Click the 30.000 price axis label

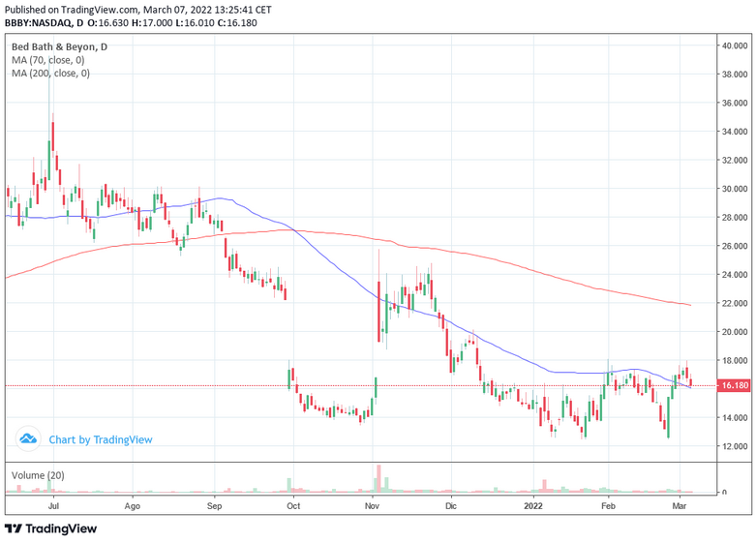click(x=735, y=189)
